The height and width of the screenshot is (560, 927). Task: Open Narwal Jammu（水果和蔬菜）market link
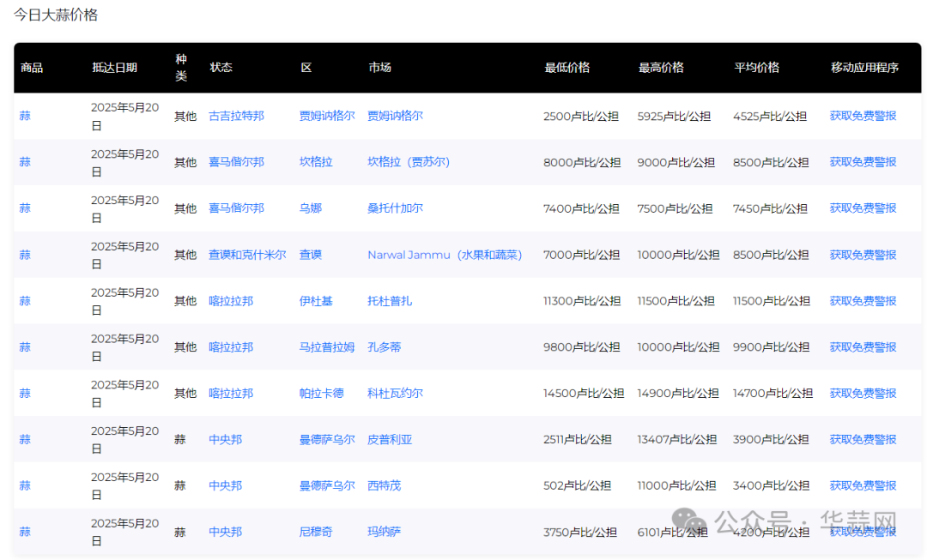[445, 255]
